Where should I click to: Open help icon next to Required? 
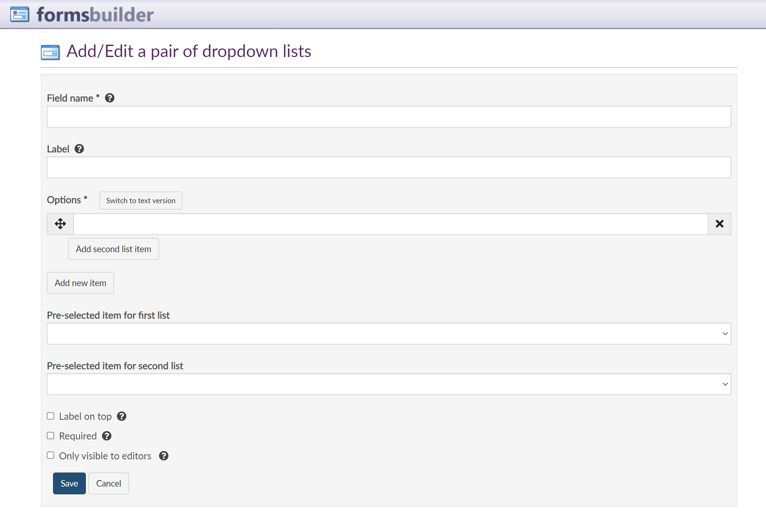tap(107, 436)
